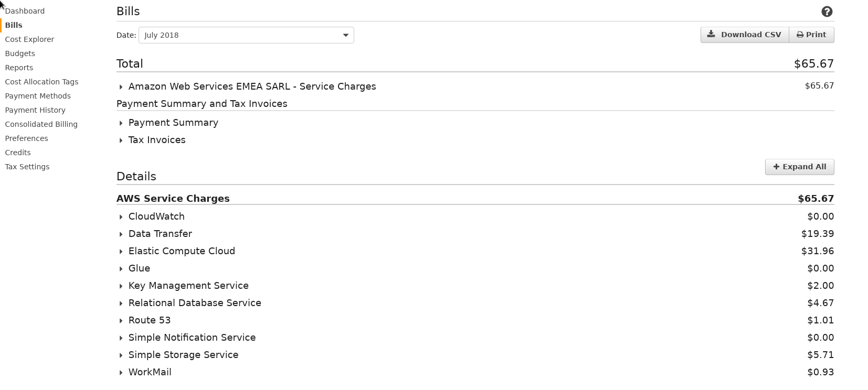Expand CloudWatch charges
The image size is (868, 390).
click(x=151, y=216)
